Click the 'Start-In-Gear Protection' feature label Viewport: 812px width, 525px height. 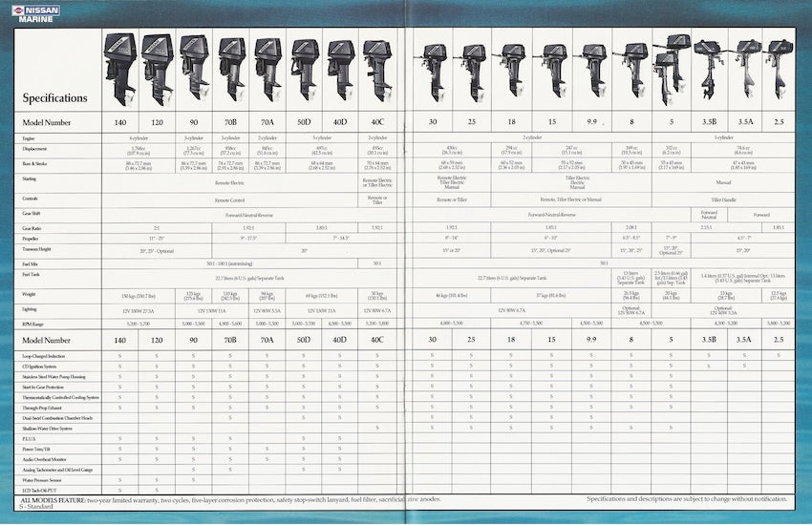(43, 388)
